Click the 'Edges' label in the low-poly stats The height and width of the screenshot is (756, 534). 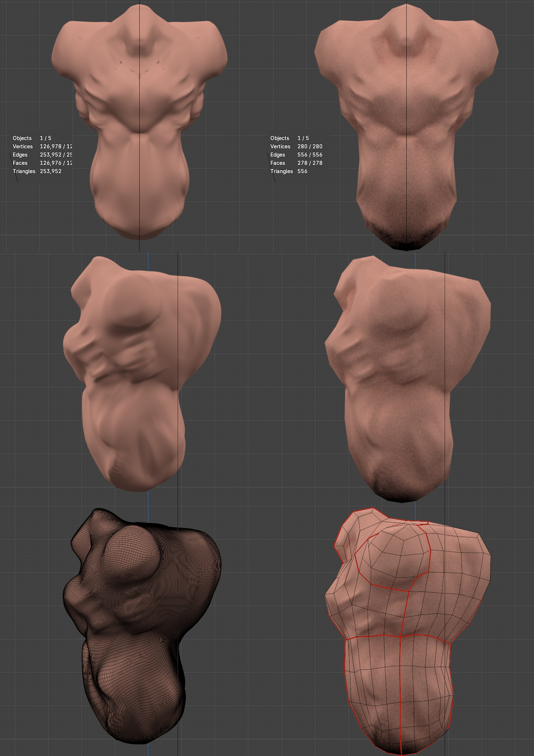(x=278, y=155)
